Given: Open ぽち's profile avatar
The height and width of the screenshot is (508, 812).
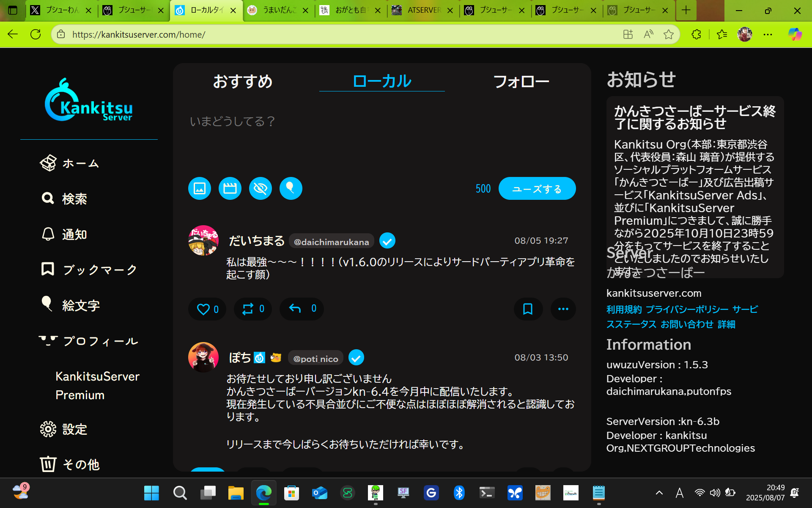Looking at the screenshot, I should (203, 357).
